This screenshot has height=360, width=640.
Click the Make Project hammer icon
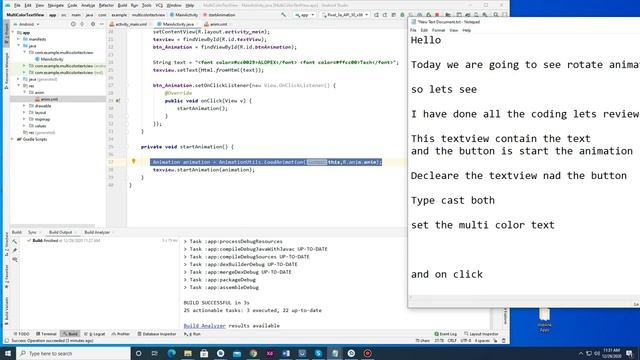coord(284,15)
